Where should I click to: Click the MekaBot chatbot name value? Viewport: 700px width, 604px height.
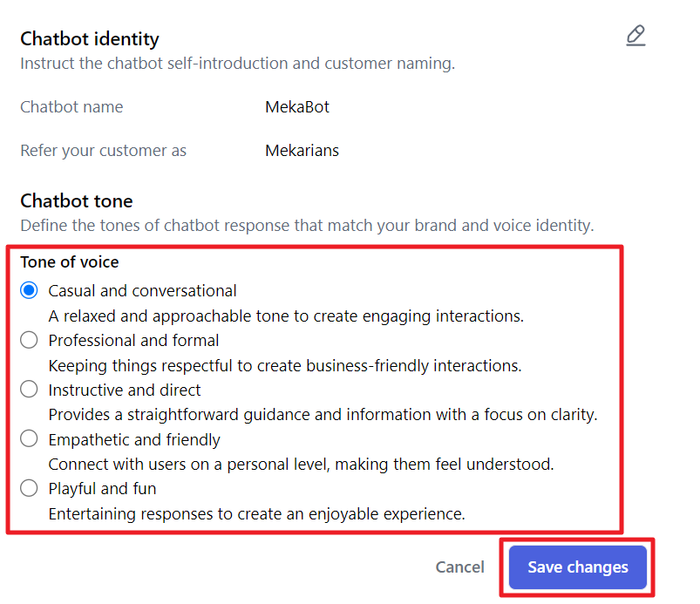(x=297, y=107)
